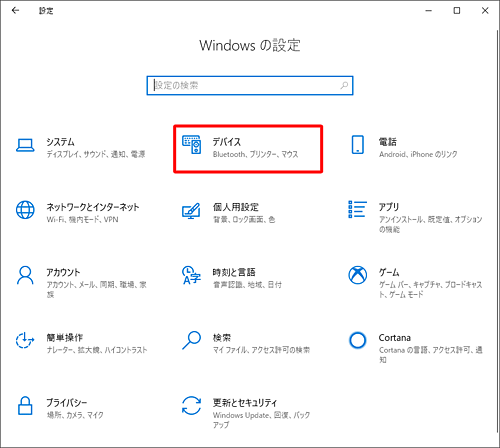
Task: Click the Wi-Fi、機内モード、VPN description
Action: click(82, 220)
